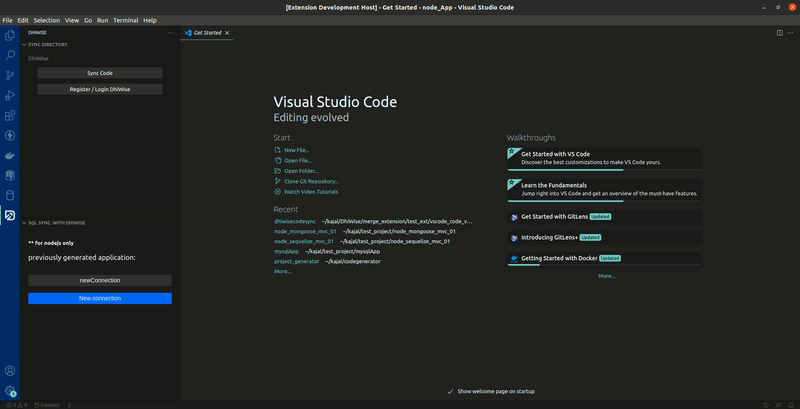Open the DHIWISE panel more actions ellipsis
The width and height of the screenshot is (800, 409).
[x=170, y=33]
